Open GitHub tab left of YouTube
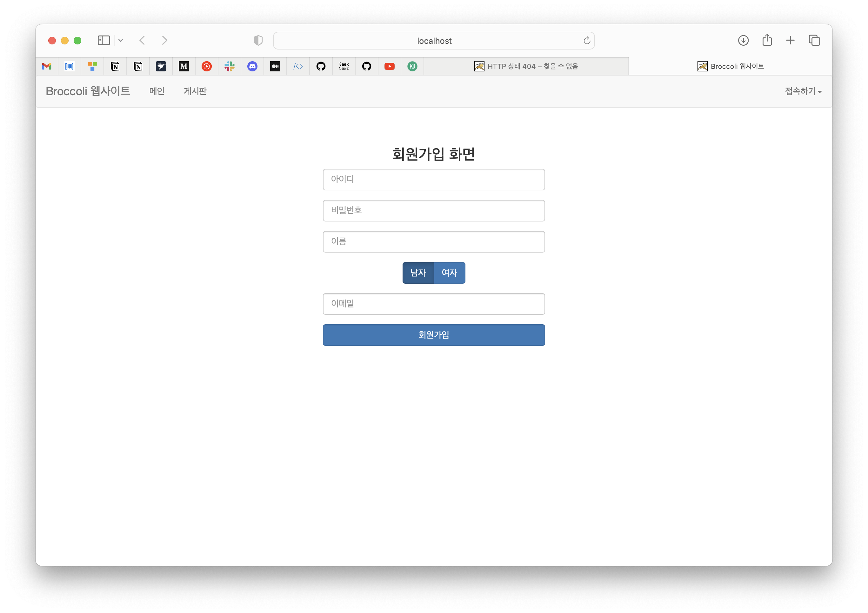868x613 pixels. (x=367, y=67)
